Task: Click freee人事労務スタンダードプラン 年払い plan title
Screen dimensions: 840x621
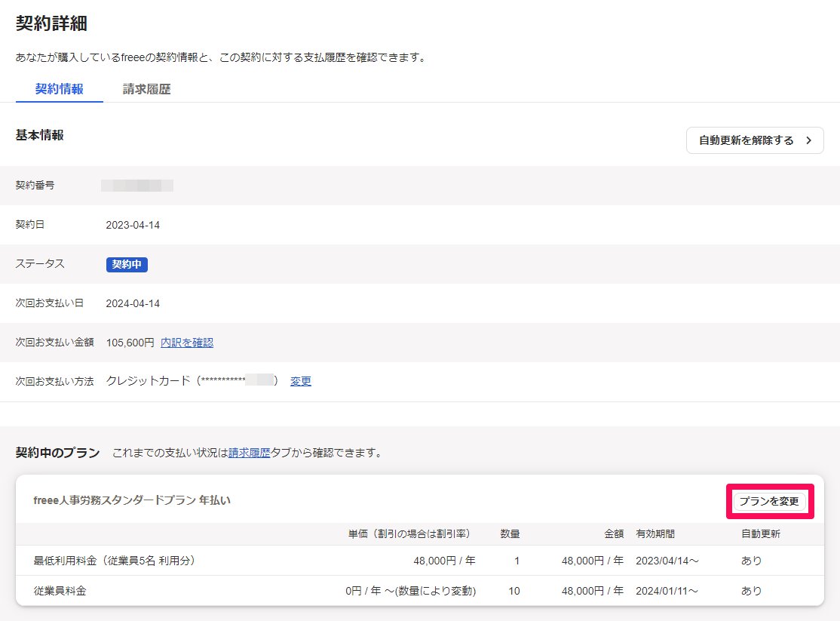Action: click(x=132, y=500)
